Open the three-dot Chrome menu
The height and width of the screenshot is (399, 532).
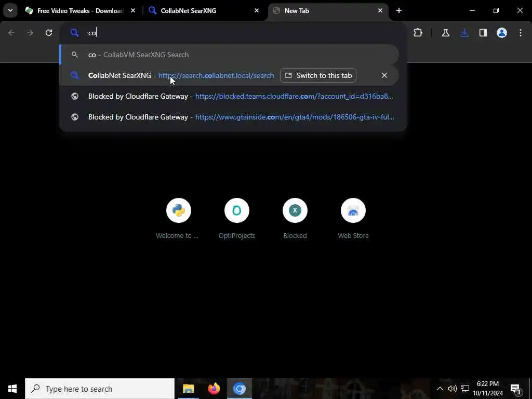(x=521, y=33)
